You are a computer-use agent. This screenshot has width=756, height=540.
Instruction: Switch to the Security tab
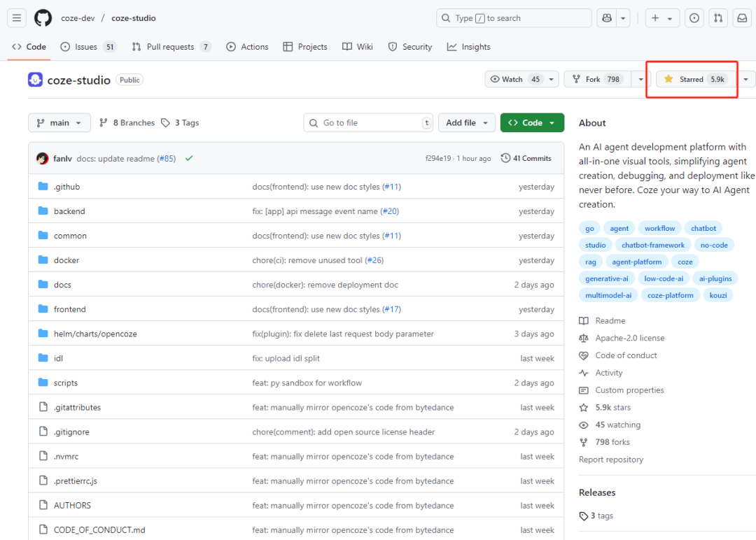click(410, 47)
